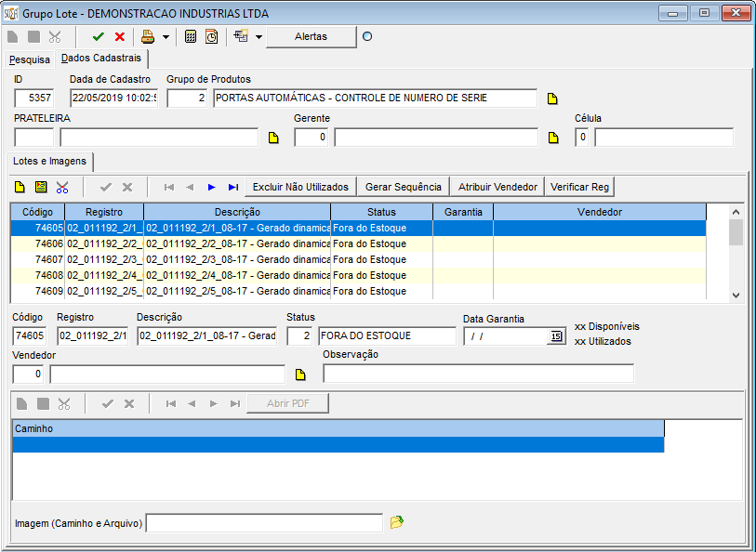
Task: Select the Lotes e Imagens tab
Action: (x=49, y=161)
